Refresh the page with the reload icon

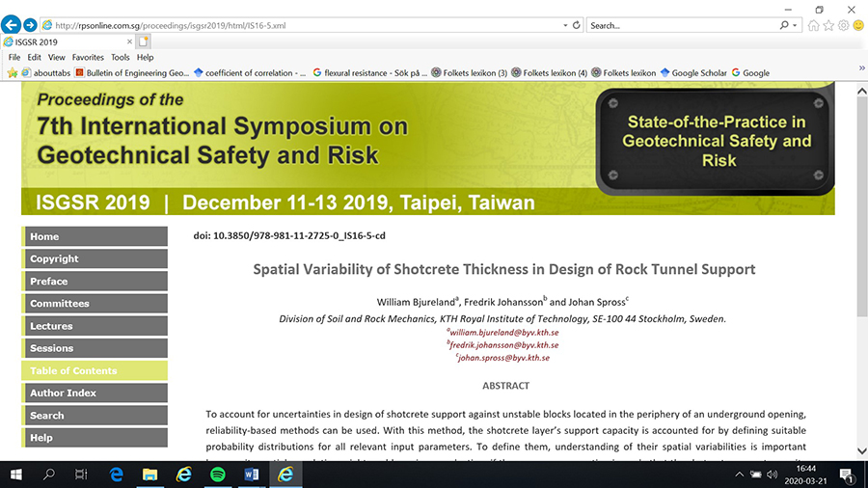pos(577,25)
